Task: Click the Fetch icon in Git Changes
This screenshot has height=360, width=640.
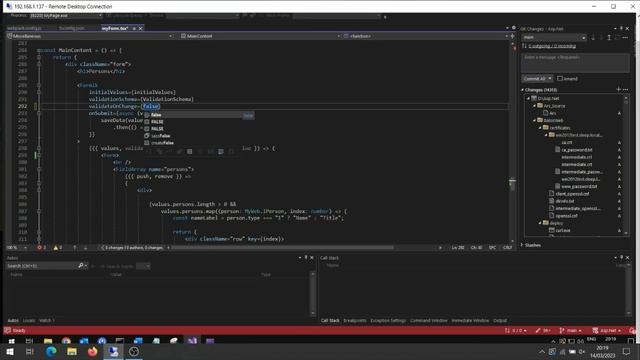Action: pos(593,37)
